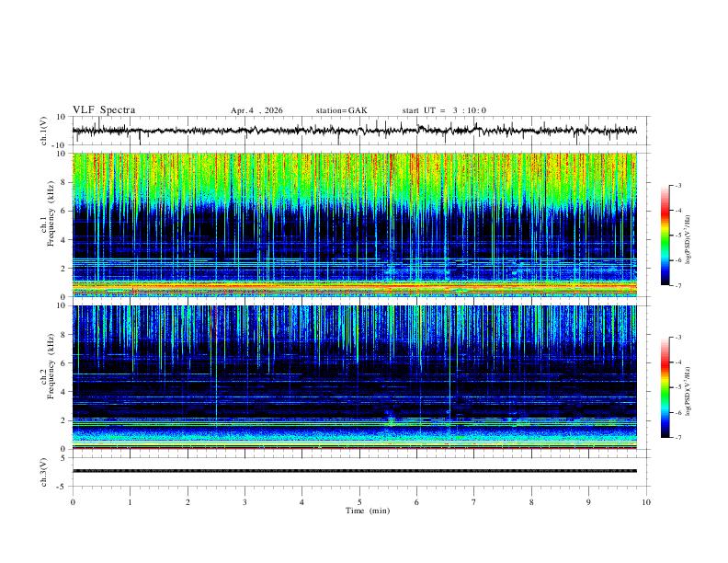The height and width of the screenshot is (563, 728).
Task: Click the "-3" tick on the lower colorbar
Action: (677, 338)
